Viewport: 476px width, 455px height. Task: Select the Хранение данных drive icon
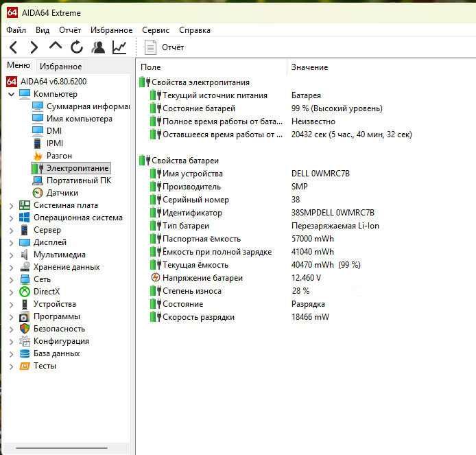point(25,267)
